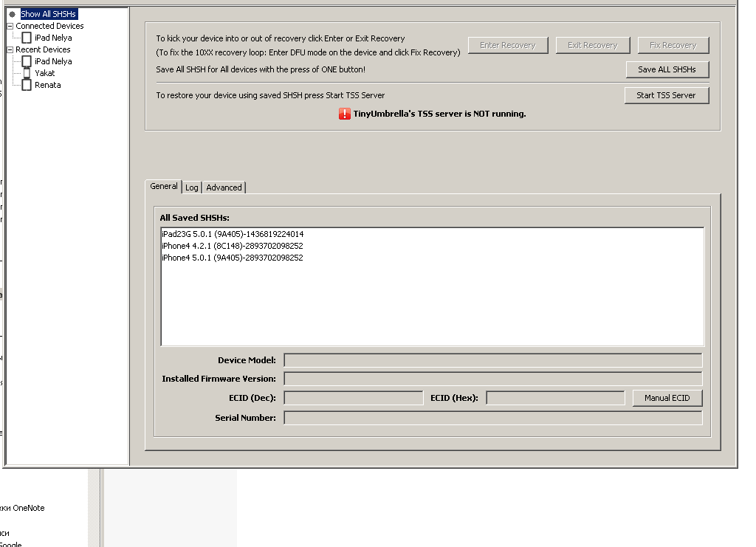The image size is (756, 547).
Task: Click Save ALL SHSHs button
Action: pos(667,69)
